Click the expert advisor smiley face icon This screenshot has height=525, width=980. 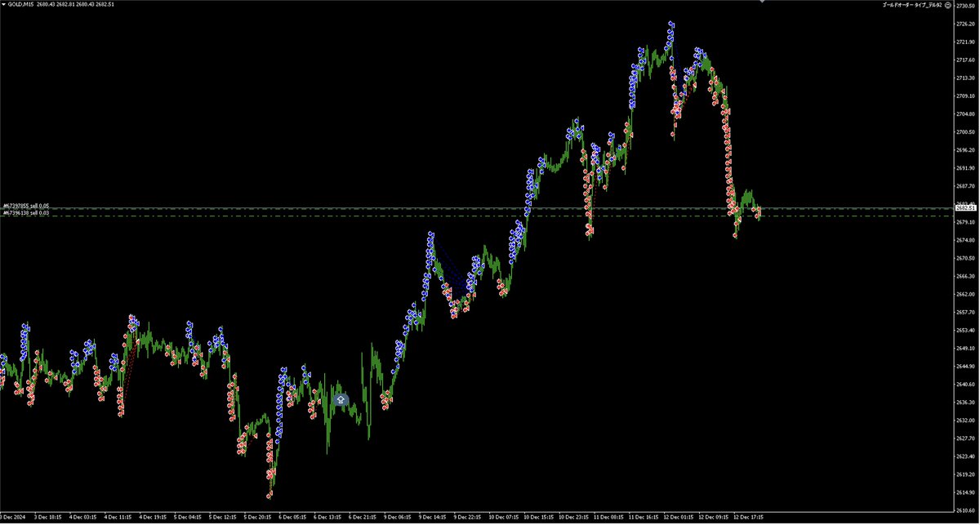[x=950, y=5]
